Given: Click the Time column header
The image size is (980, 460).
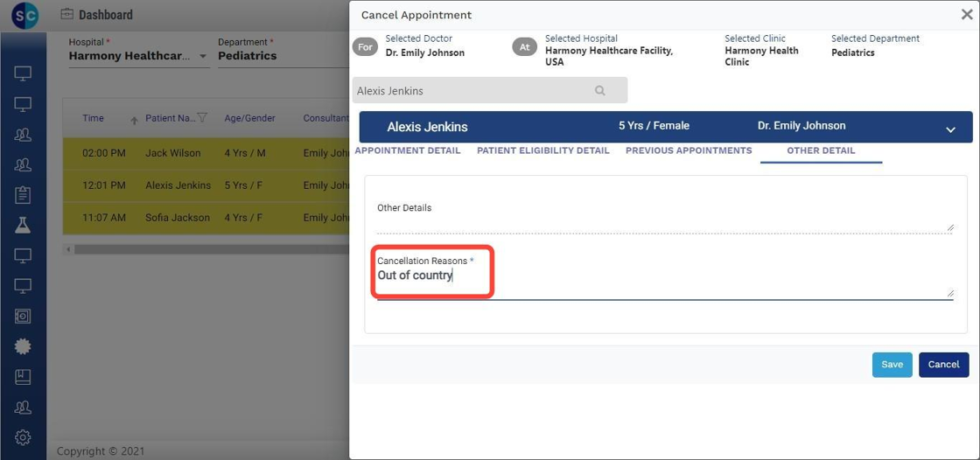Looking at the screenshot, I should (93, 118).
